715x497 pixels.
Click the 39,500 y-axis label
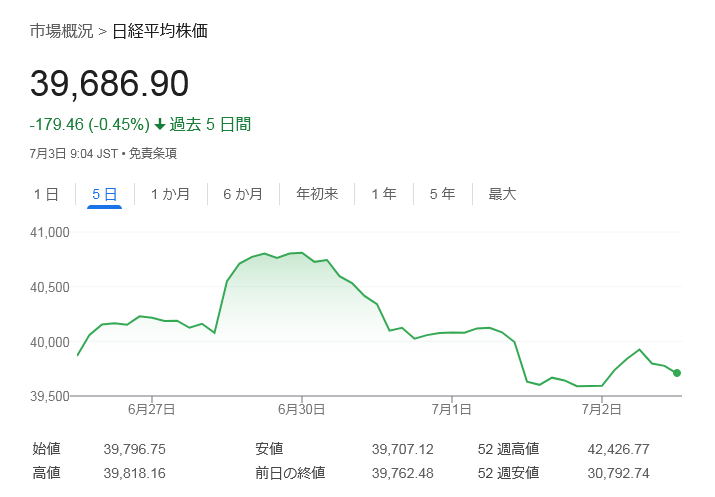click(x=50, y=396)
